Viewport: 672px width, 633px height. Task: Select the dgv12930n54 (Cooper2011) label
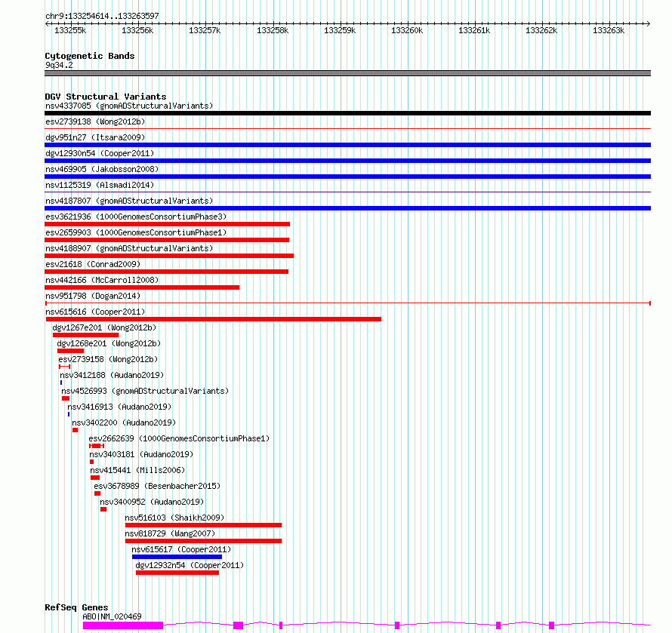[x=100, y=153]
